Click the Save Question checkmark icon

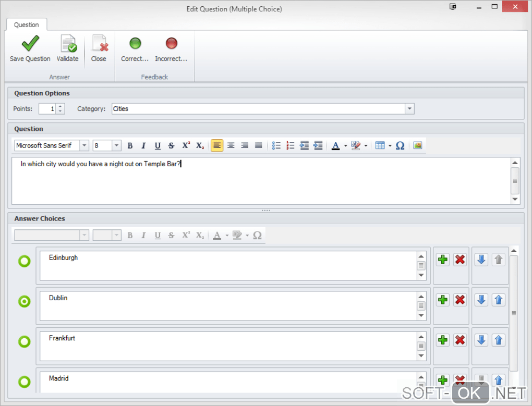click(x=30, y=43)
